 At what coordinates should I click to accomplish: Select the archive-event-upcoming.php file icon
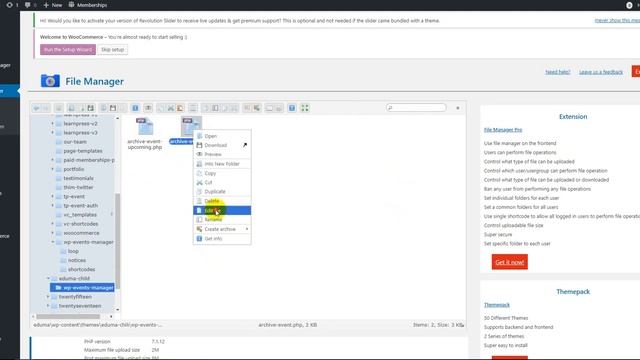point(144,127)
